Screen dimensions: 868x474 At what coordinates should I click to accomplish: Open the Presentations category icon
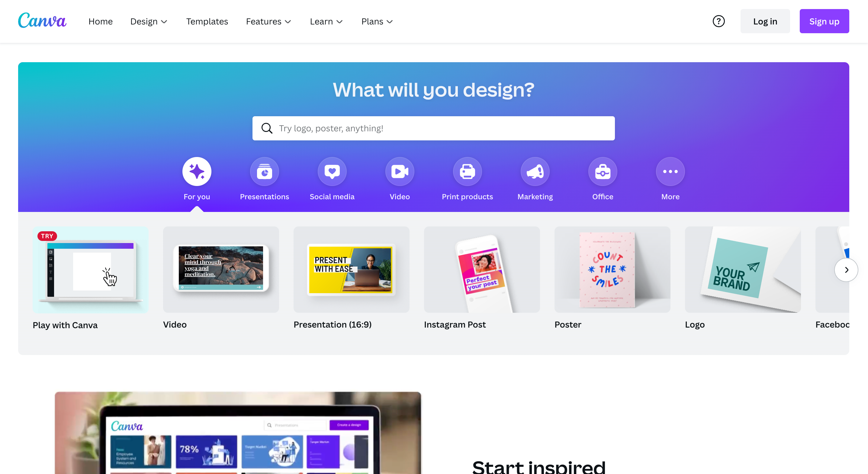click(265, 171)
